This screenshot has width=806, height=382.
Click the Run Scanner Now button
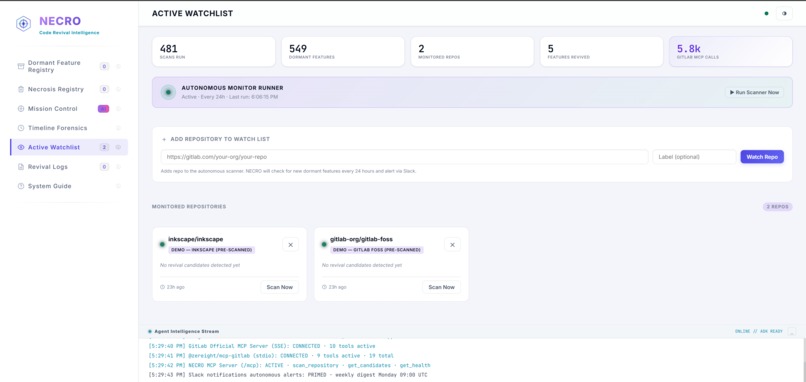[x=754, y=92]
